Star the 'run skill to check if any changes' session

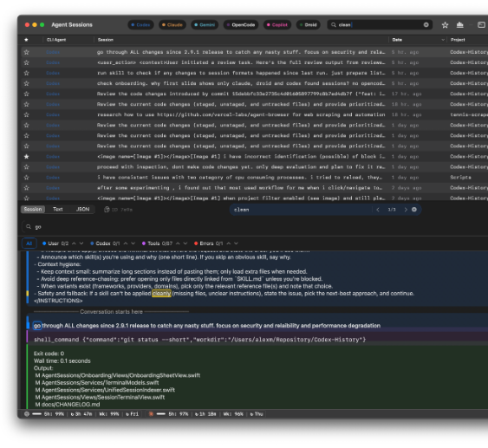(27, 73)
